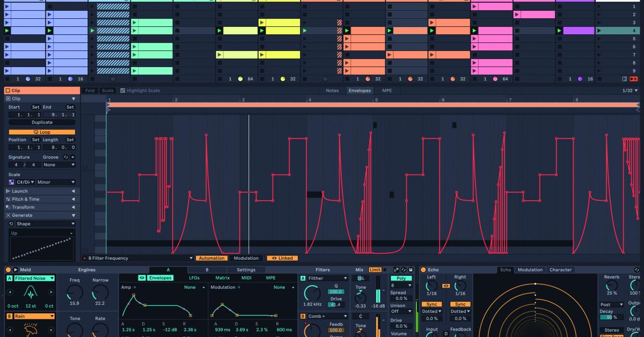Click the loop start marker triangle
This screenshot has height=337, width=644.
coord(108,105)
